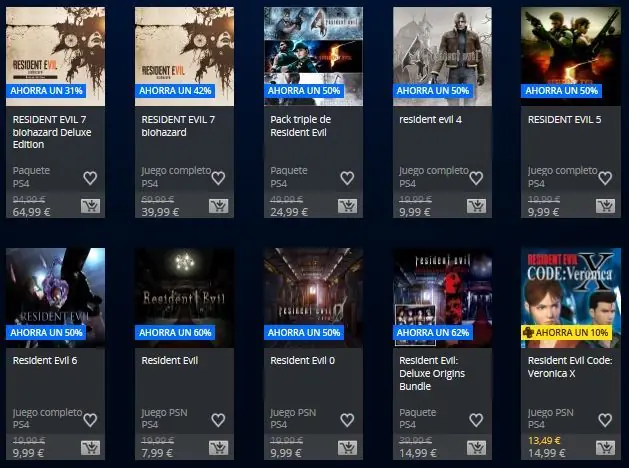Toggle wishlist heart for resident evil 4
Image resolution: width=629 pixels, height=468 pixels.
(x=476, y=178)
